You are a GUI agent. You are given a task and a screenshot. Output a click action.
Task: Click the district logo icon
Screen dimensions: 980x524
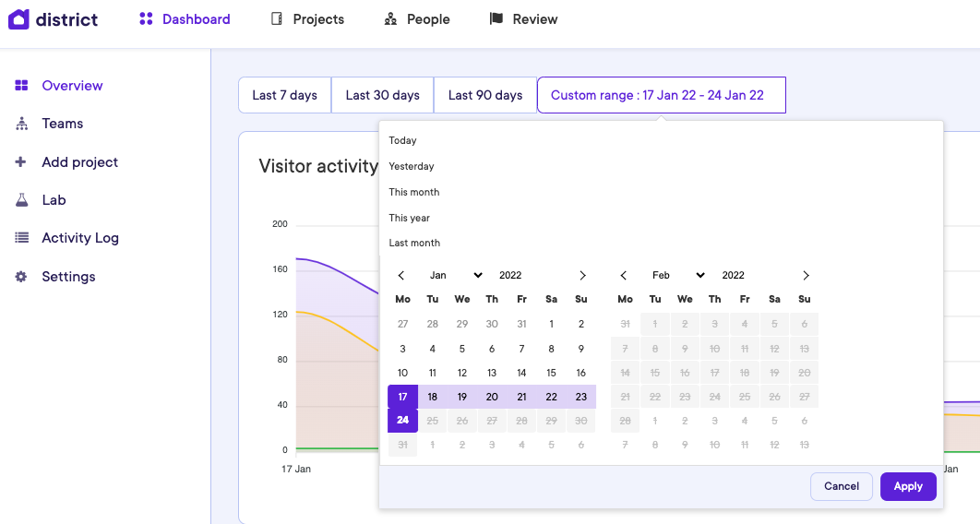[x=18, y=19]
